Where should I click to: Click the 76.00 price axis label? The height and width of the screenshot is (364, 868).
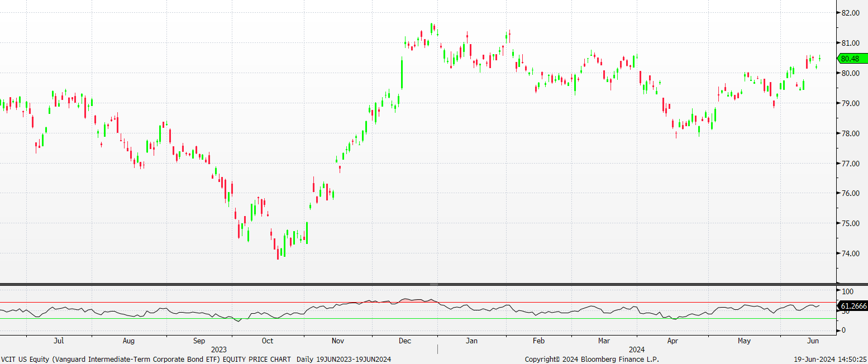pos(850,193)
